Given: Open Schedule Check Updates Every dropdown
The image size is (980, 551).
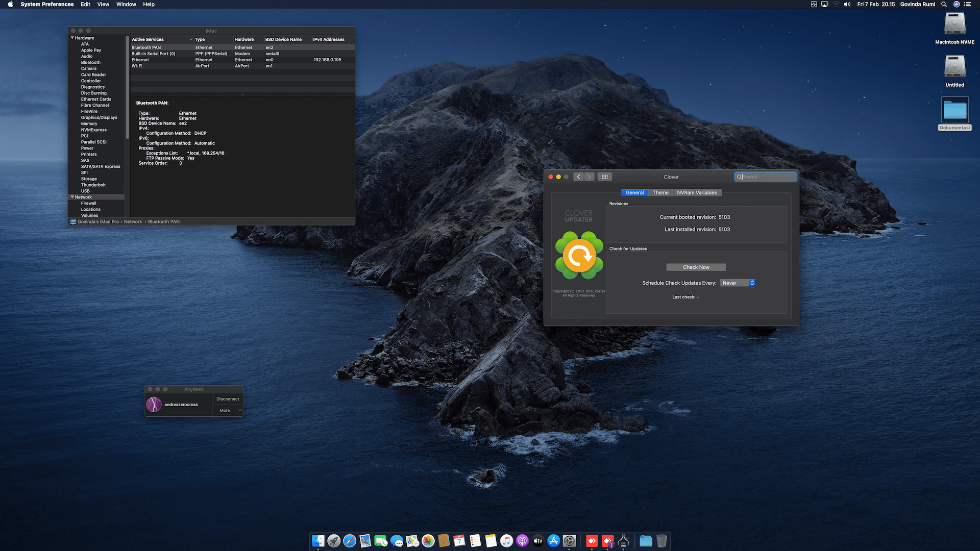Looking at the screenshot, I should (738, 283).
